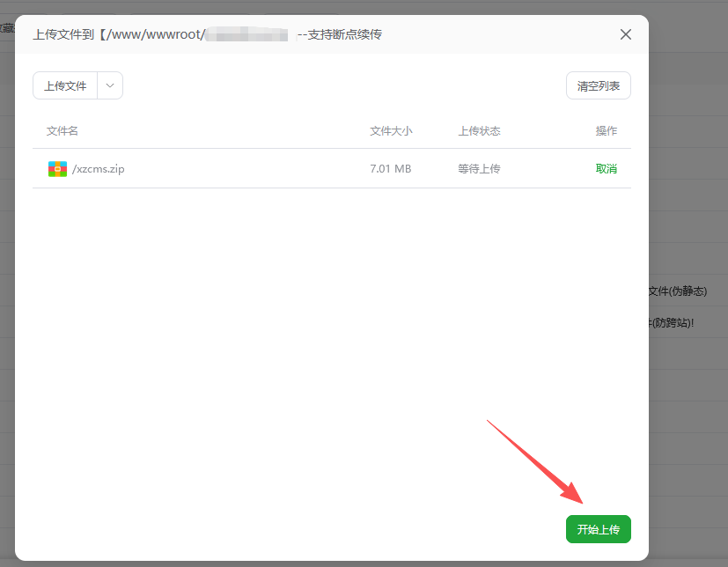Image resolution: width=728 pixels, height=567 pixels.
Task: Expand the 上传文件 dropdown arrow
Action: pyautogui.click(x=110, y=85)
